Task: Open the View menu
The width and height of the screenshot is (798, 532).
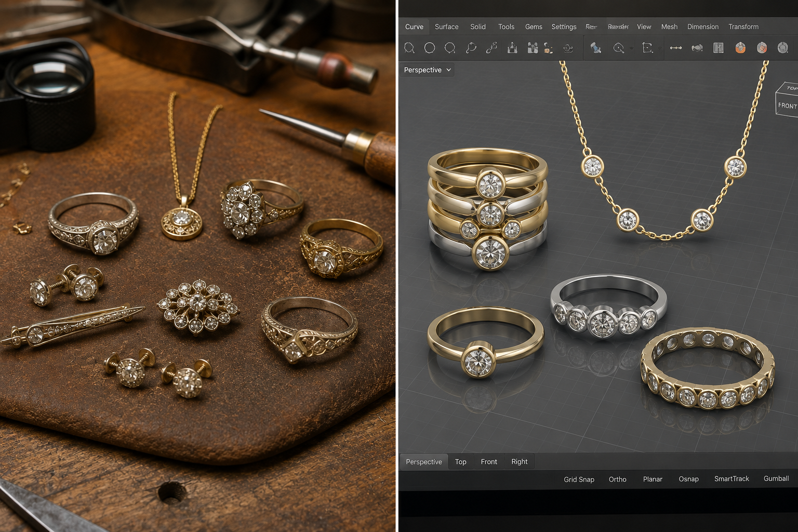Action: point(644,26)
